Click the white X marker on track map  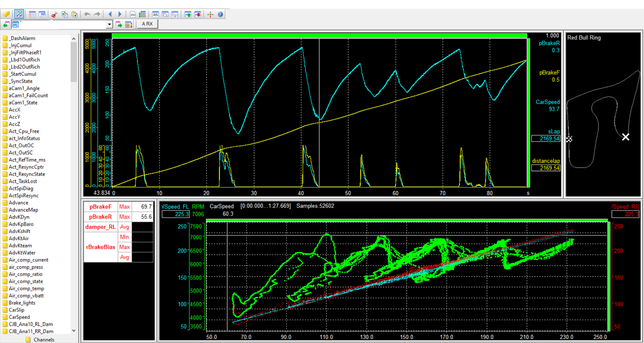625,137
